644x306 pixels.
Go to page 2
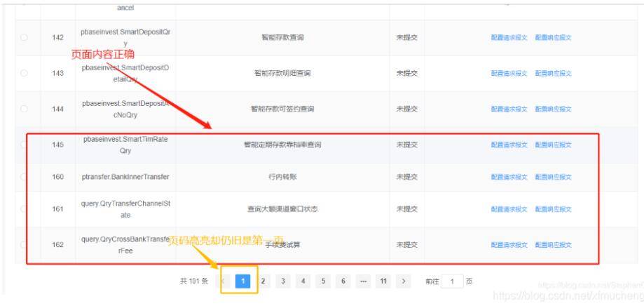pyautogui.click(x=263, y=281)
